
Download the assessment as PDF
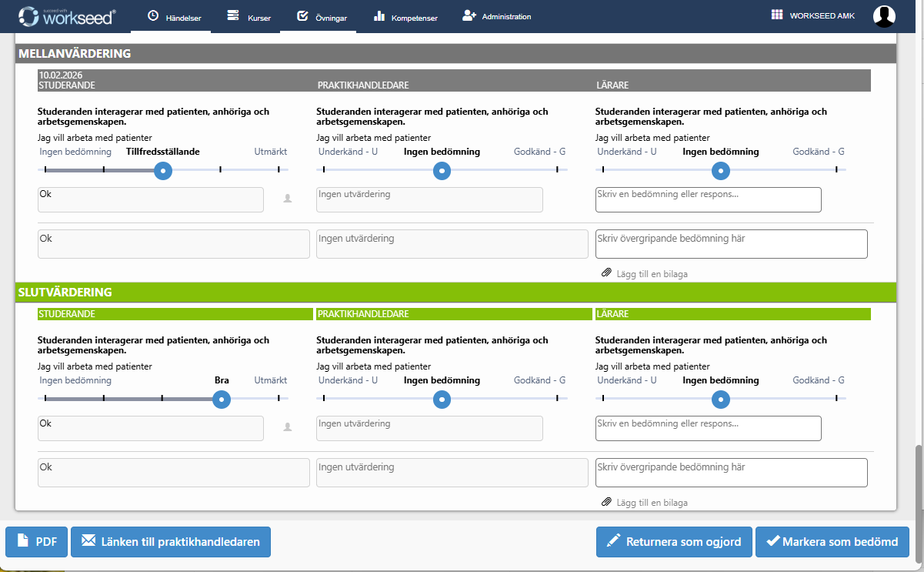[37, 541]
